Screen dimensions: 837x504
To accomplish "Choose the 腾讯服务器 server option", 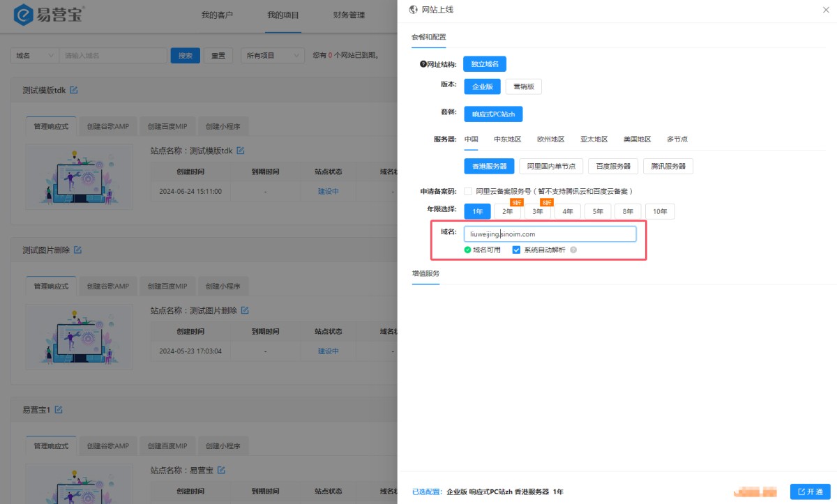I will tap(668, 166).
